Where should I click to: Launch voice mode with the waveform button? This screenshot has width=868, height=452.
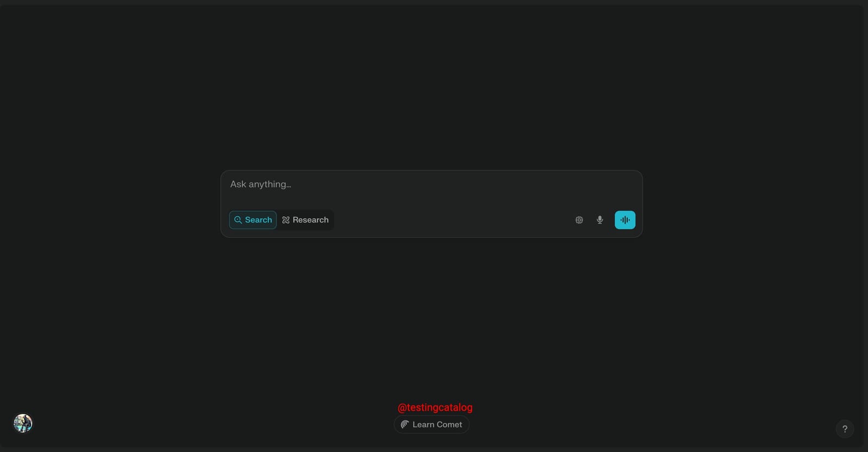click(624, 220)
